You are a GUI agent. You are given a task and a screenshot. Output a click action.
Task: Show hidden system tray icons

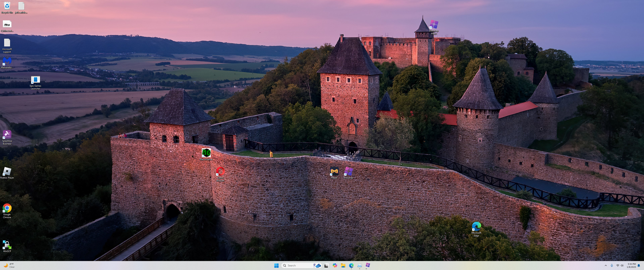[x=605, y=265]
